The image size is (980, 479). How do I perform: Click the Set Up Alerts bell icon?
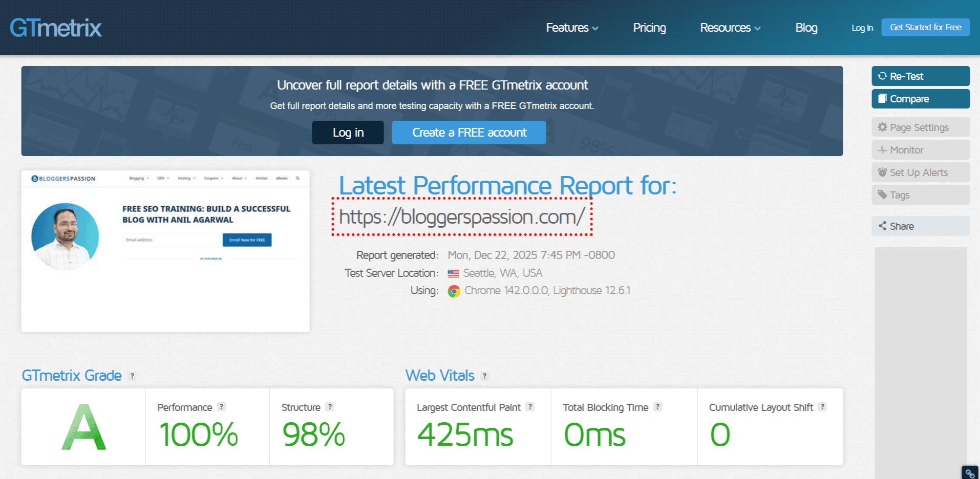pos(883,172)
